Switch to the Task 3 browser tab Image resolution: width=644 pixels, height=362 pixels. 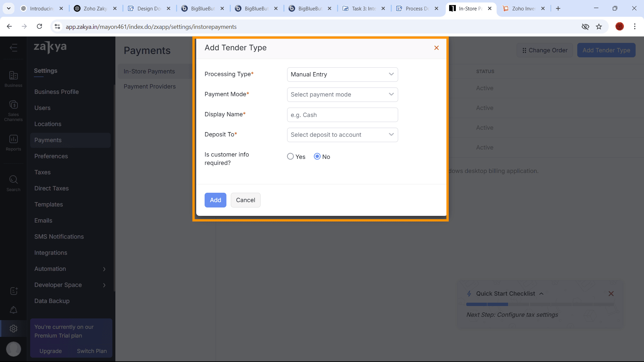click(x=364, y=8)
